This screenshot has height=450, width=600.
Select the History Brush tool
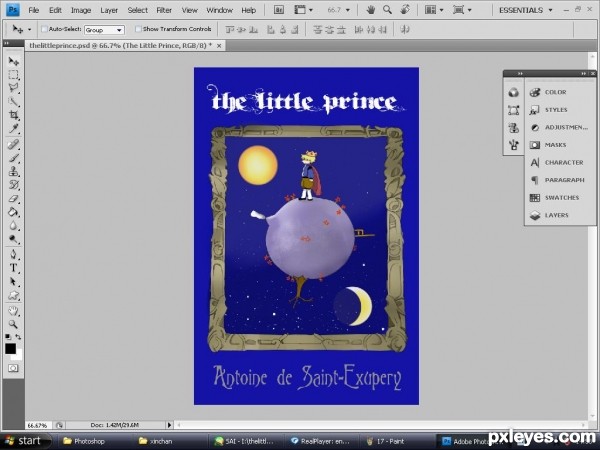pyautogui.click(x=13, y=185)
